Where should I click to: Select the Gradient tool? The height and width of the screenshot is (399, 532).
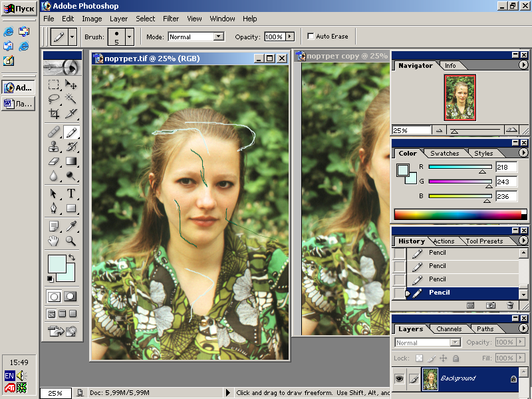click(70, 161)
